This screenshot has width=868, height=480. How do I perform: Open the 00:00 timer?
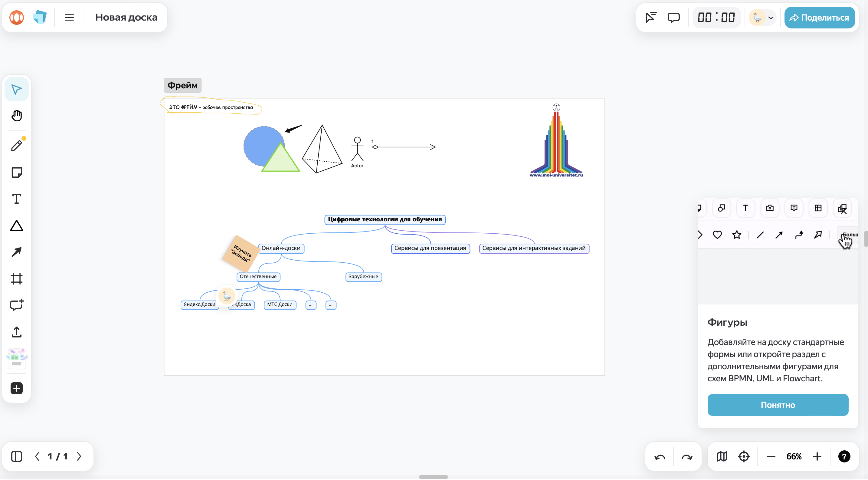click(716, 17)
